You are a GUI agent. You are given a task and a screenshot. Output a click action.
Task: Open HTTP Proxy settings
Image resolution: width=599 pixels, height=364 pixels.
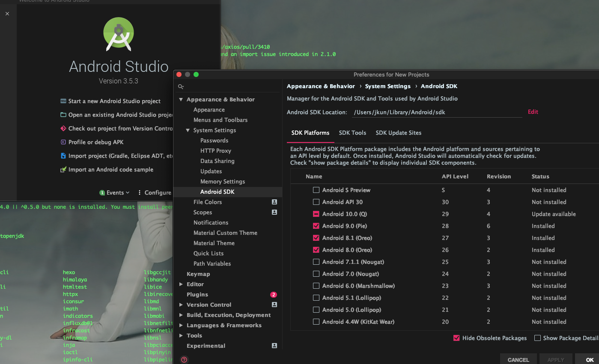[x=215, y=151]
